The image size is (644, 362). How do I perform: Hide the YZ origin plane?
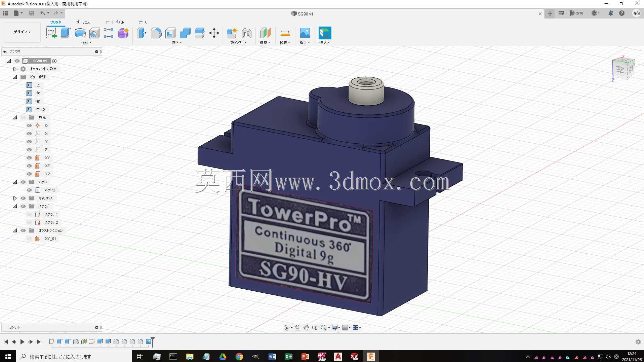pos(29,174)
